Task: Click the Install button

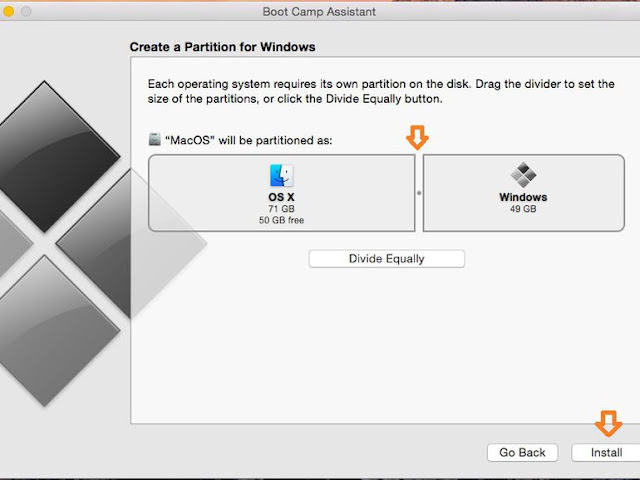Action: pos(606,453)
